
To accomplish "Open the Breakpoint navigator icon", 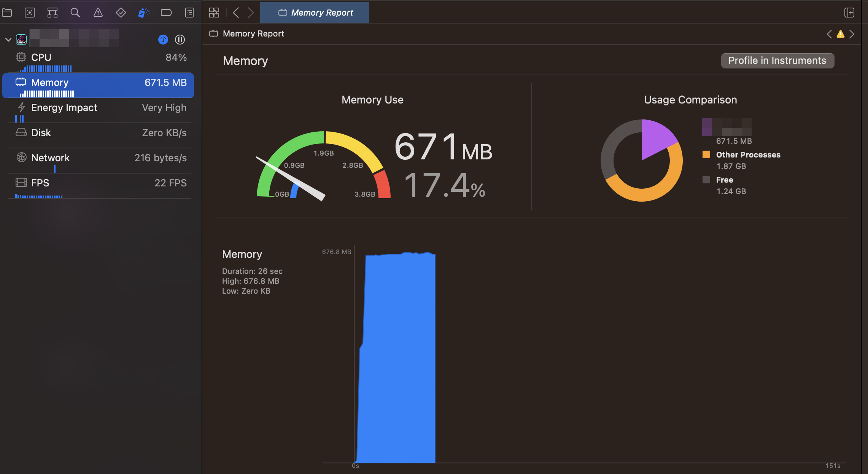I will click(167, 13).
